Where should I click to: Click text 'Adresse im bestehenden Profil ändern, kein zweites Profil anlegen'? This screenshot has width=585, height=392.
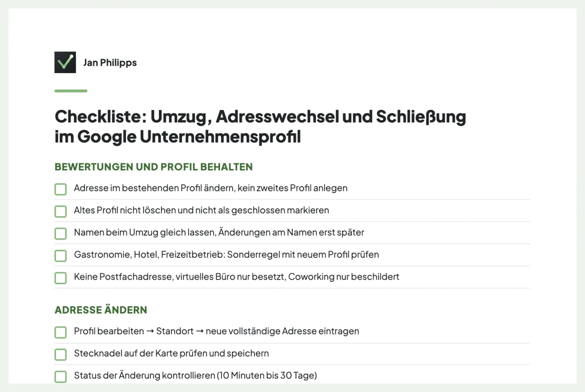[211, 188]
